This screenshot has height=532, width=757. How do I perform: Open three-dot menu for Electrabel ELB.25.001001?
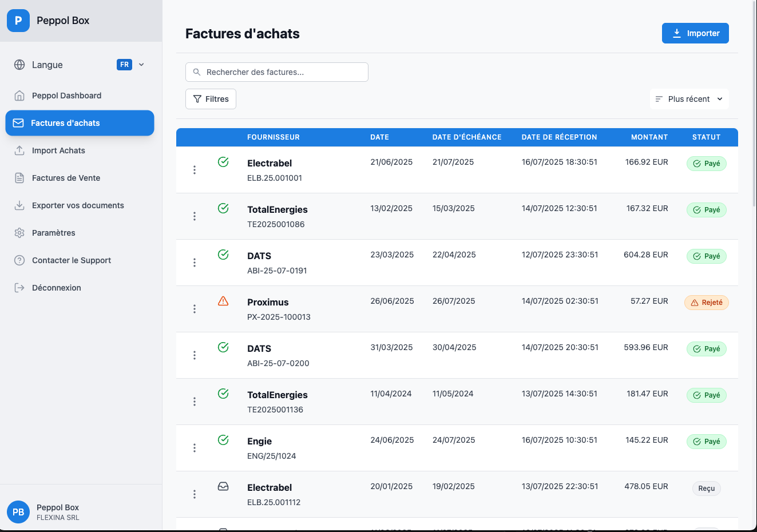[195, 170]
